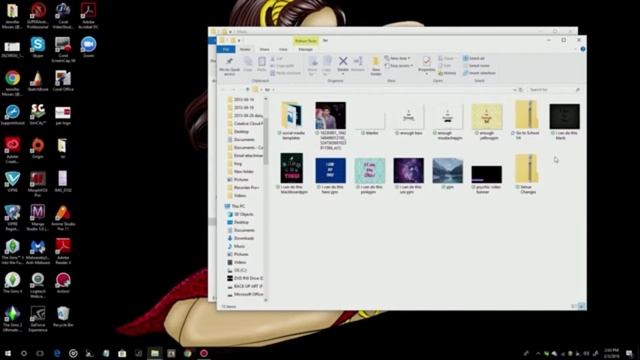Viewport: 640px width, 360px height.
Task: Click the Copy to icon in ribbon
Action: click(327, 62)
